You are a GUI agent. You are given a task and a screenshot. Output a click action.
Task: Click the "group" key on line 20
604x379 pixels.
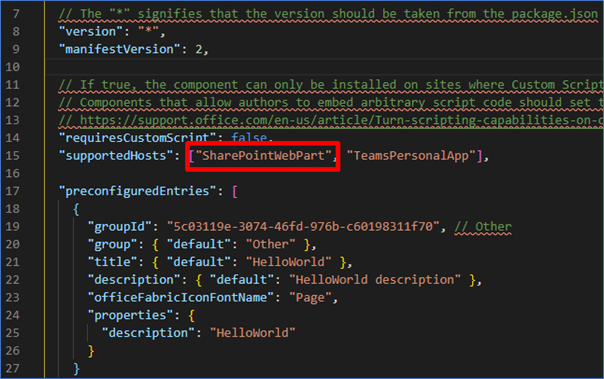click(112, 244)
